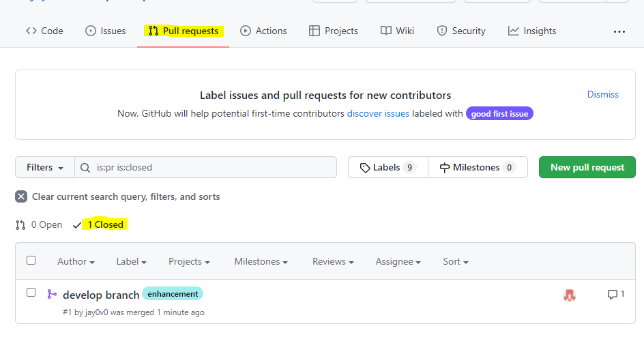Expand the Filters dropdown

(x=44, y=167)
